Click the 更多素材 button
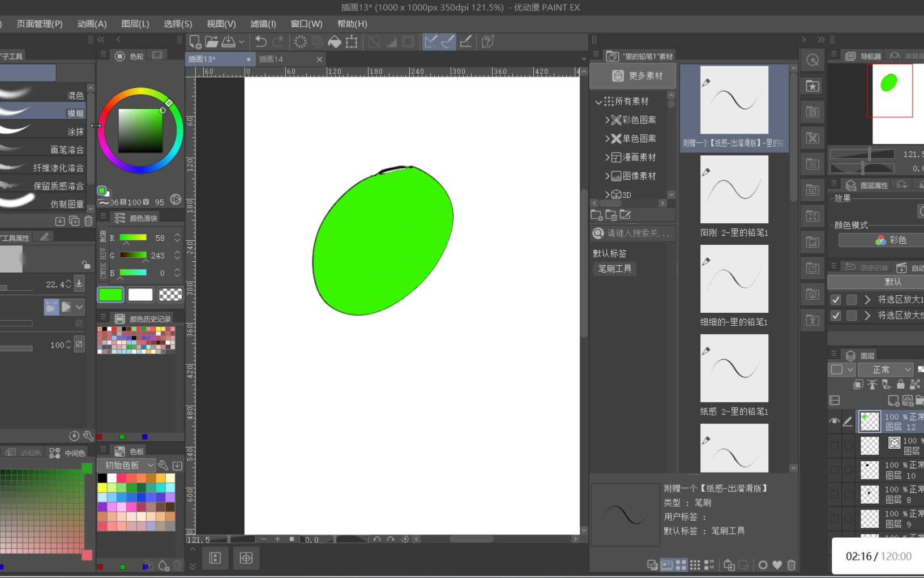 [x=634, y=76]
